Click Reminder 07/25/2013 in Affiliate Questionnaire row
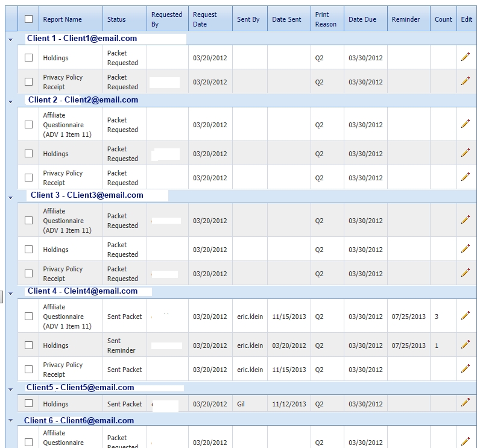480x448 pixels. (x=409, y=317)
